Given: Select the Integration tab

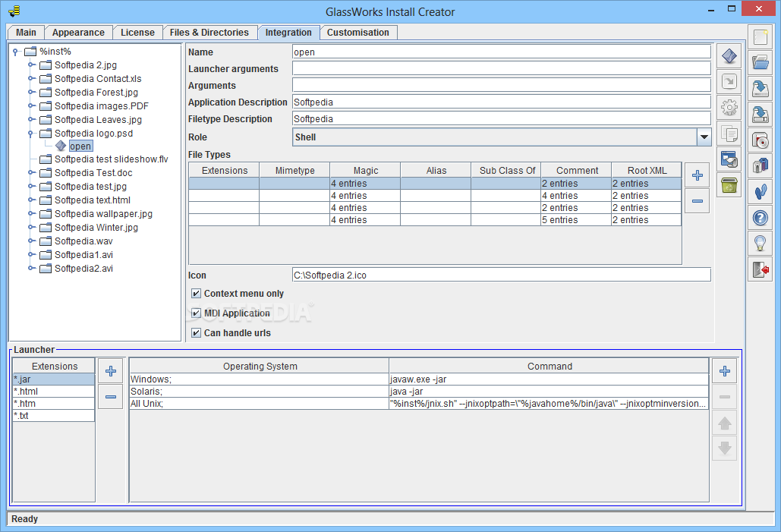Looking at the screenshot, I should click(288, 33).
